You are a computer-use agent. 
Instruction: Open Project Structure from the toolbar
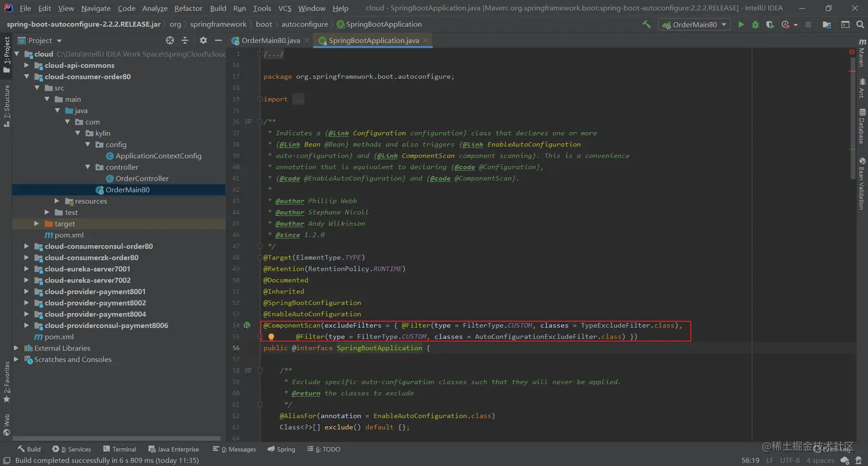(x=827, y=25)
